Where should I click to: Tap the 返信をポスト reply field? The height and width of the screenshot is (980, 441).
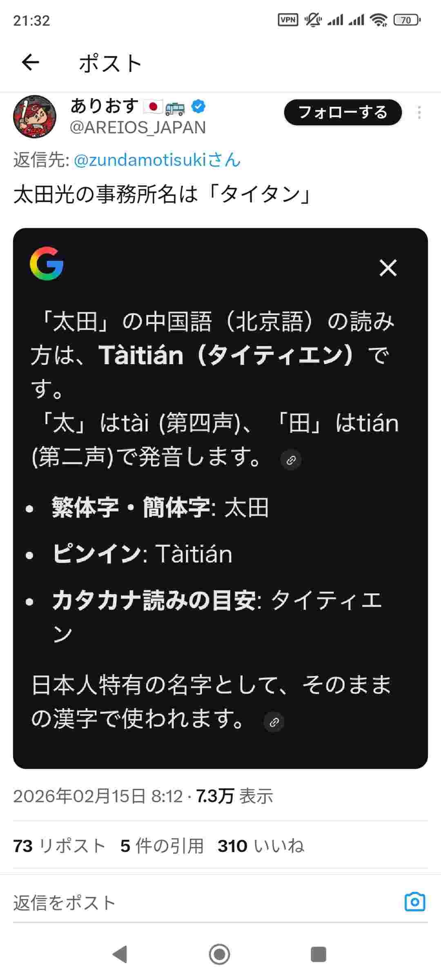tap(163, 903)
